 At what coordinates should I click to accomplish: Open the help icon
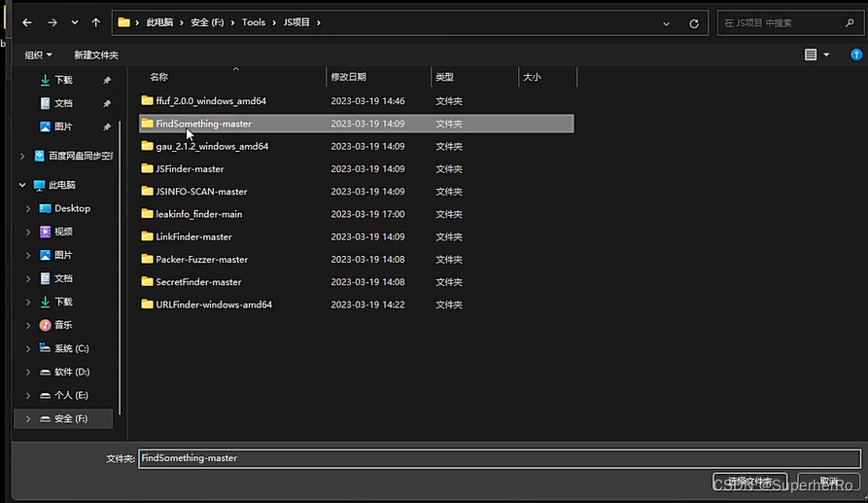tap(855, 54)
